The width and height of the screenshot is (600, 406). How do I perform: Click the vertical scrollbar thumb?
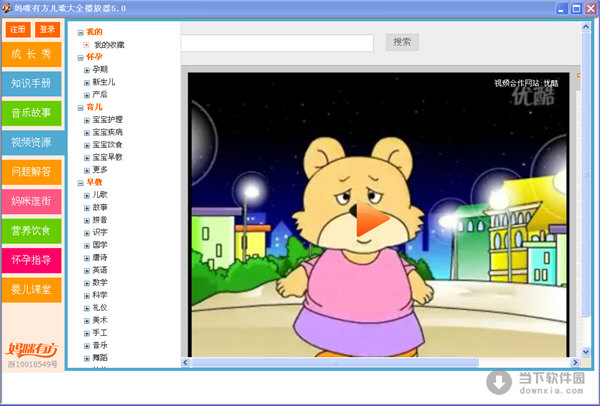[x=586, y=175]
